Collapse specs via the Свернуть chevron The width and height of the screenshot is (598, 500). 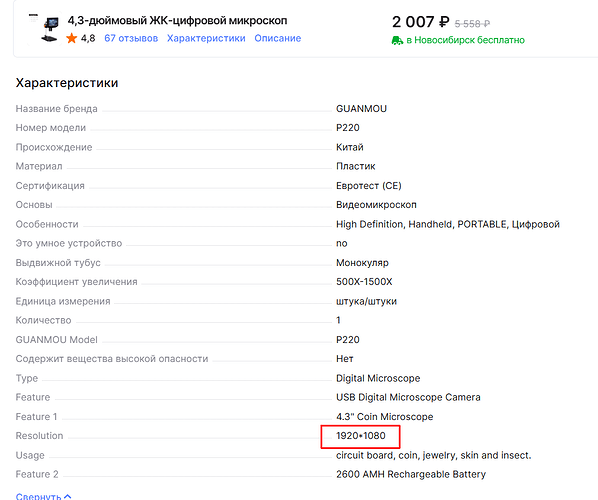68,497
